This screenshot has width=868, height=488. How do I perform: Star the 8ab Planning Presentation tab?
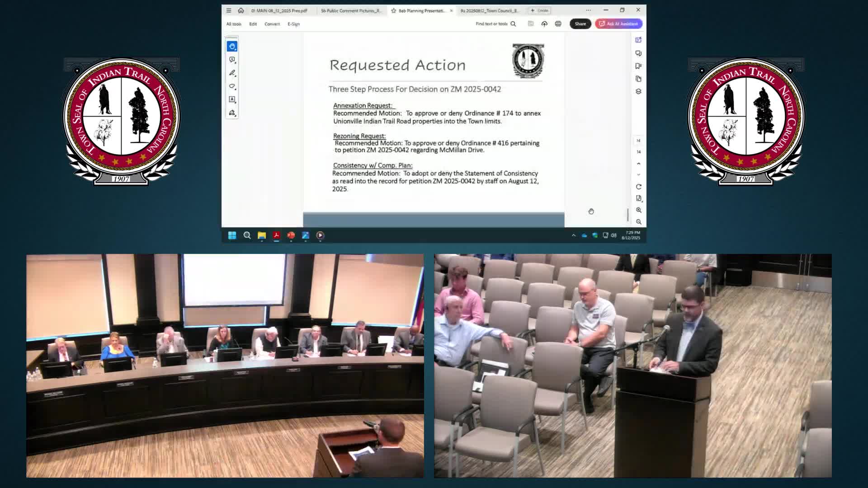(x=394, y=10)
